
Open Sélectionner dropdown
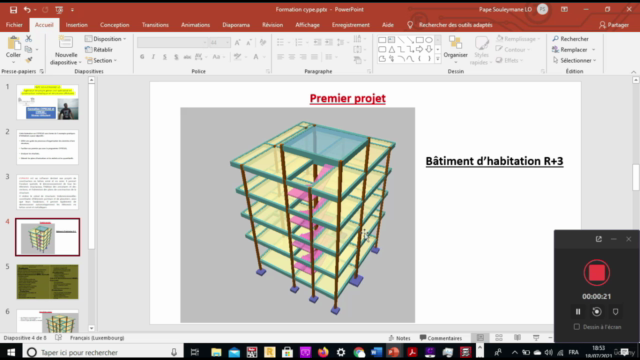574,60
